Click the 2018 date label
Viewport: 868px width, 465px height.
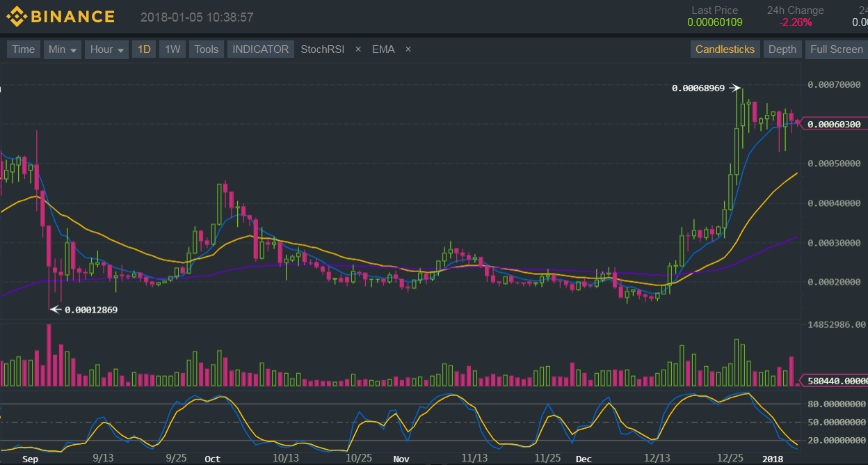773,459
